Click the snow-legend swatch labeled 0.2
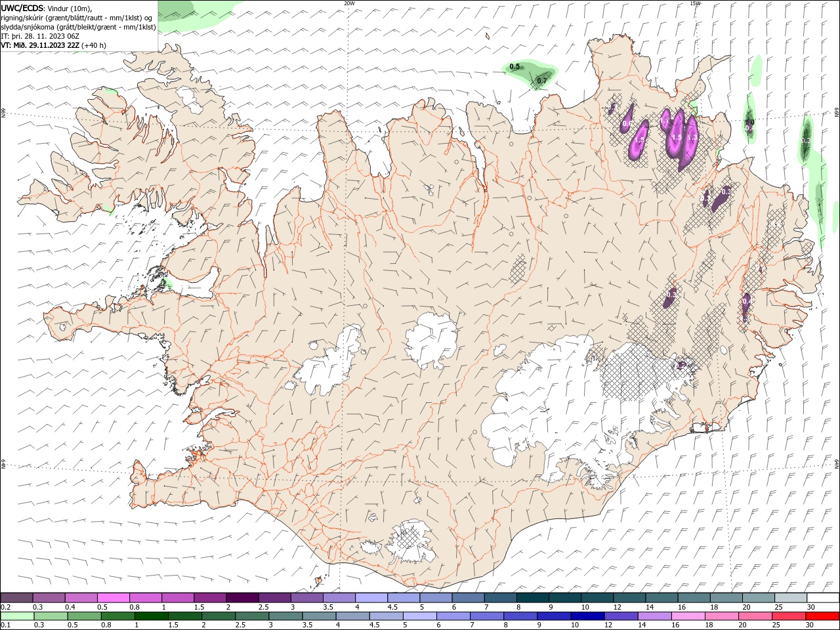840x630 pixels. 16,598
